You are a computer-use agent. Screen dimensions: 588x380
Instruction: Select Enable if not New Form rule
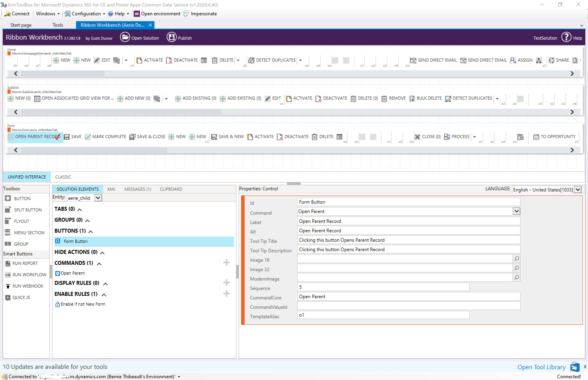tap(80, 304)
